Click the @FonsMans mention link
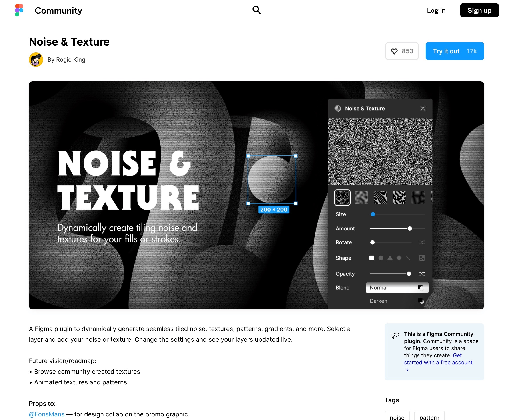The width and height of the screenshot is (513, 420). 46,414
